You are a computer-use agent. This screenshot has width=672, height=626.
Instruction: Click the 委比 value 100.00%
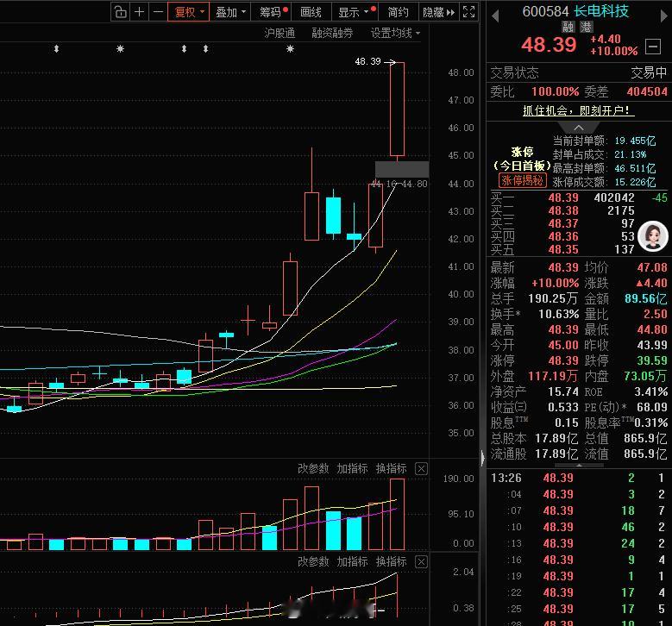(x=555, y=91)
